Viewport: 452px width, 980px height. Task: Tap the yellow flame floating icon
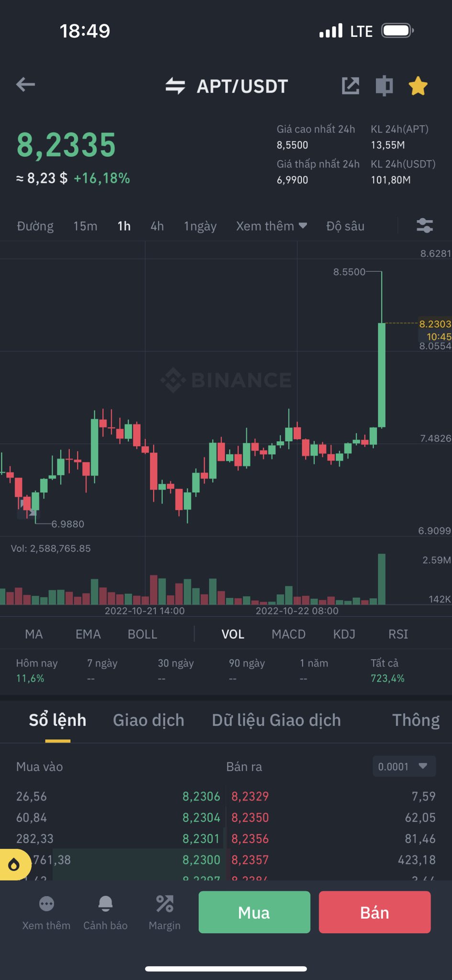[14, 864]
